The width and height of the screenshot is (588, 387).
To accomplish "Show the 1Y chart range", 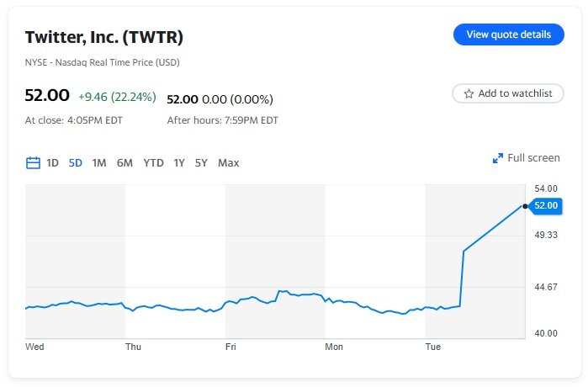I will 178,163.
